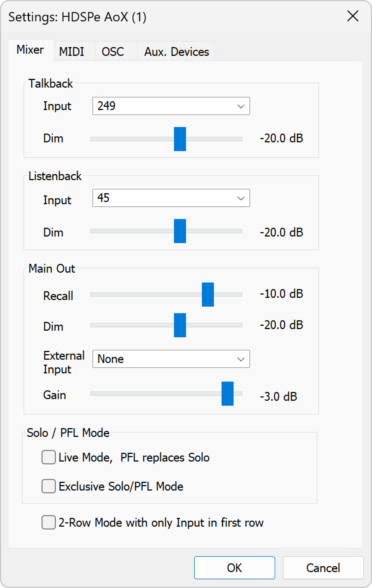Click the Talkback Input value 249
372x588 pixels.
107,106
